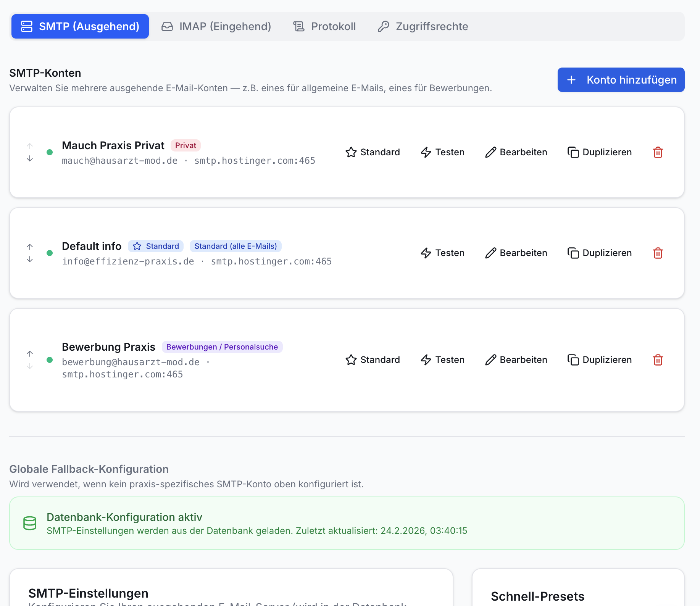Edit the Default info account
Screen dimensions: 700x606
(516, 253)
